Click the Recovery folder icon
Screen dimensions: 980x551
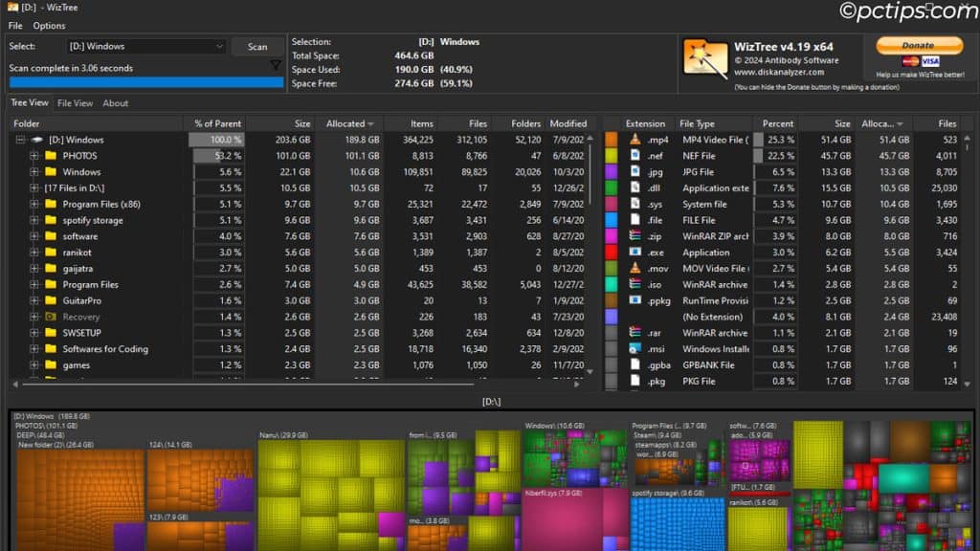pyautogui.click(x=52, y=317)
